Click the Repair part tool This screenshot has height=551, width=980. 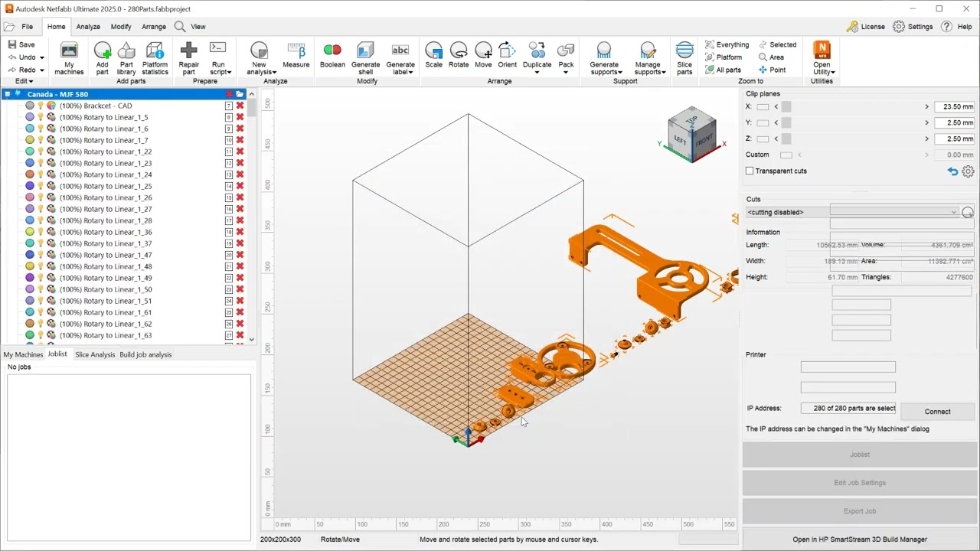pyautogui.click(x=188, y=58)
